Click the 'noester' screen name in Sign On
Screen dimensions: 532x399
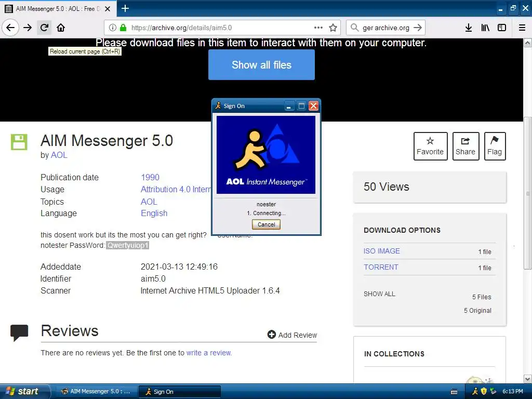[266, 204]
